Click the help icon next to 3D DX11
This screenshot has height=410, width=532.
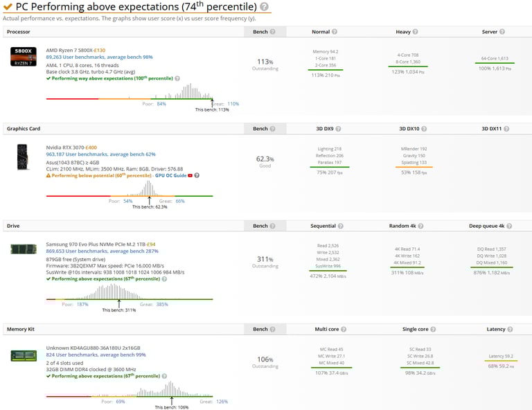pyautogui.click(x=506, y=129)
